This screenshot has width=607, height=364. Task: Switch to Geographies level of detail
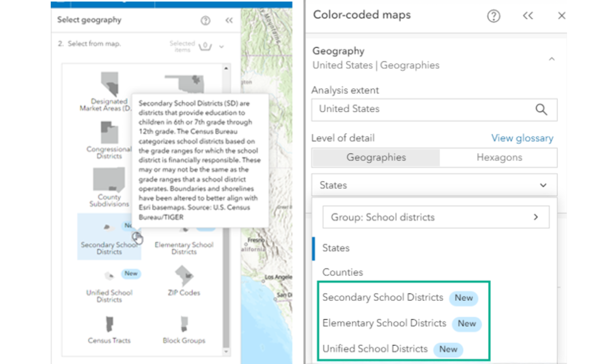click(x=376, y=157)
